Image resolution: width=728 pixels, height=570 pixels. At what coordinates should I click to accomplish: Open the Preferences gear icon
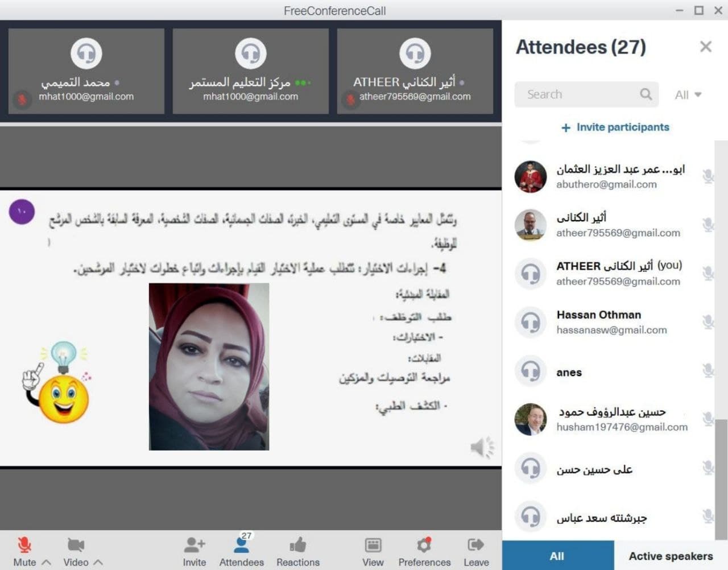coord(424,545)
